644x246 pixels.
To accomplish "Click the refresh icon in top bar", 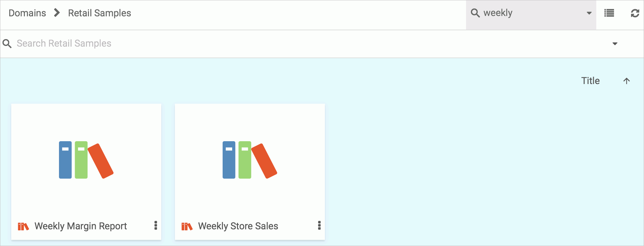I will [x=635, y=13].
